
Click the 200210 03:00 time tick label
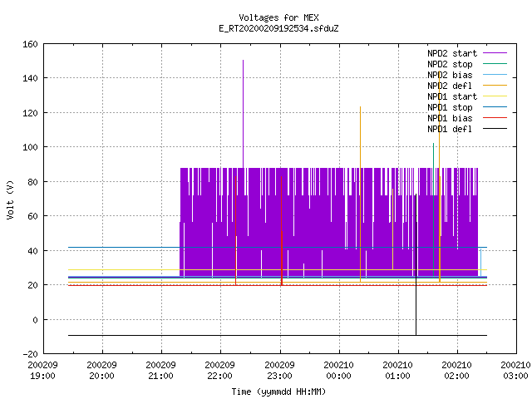tap(515, 371)
